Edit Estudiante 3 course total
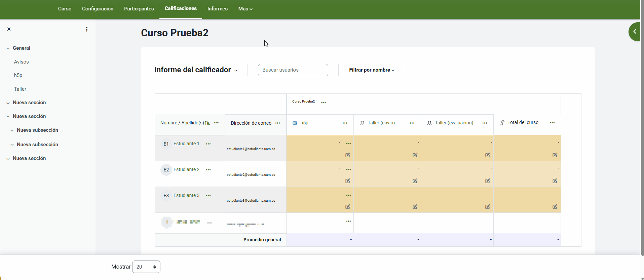 pos(555,207)
